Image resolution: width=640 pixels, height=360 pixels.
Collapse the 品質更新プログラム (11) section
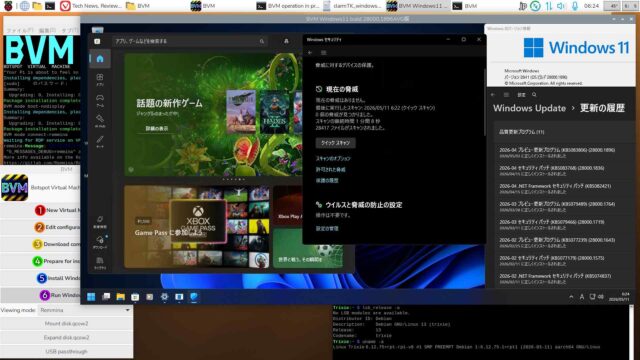pos(565,132)
